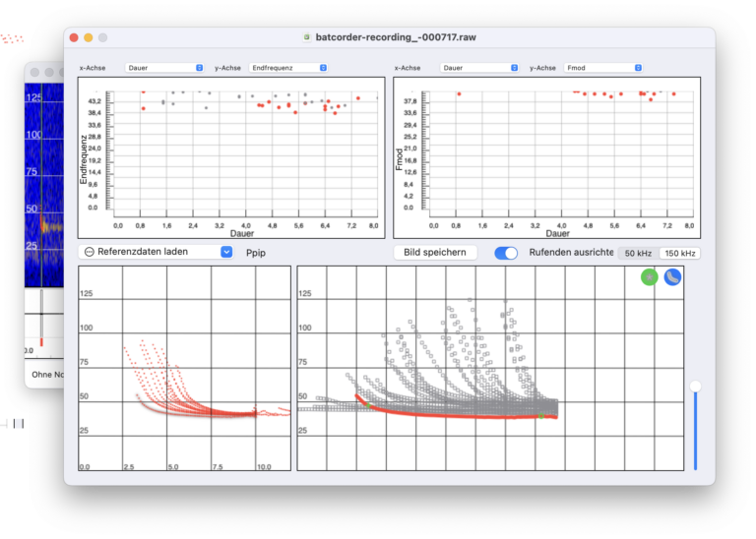756x539 pixels.
Task: Select the 150 kHz frequency range
Action: pos(680,253)
